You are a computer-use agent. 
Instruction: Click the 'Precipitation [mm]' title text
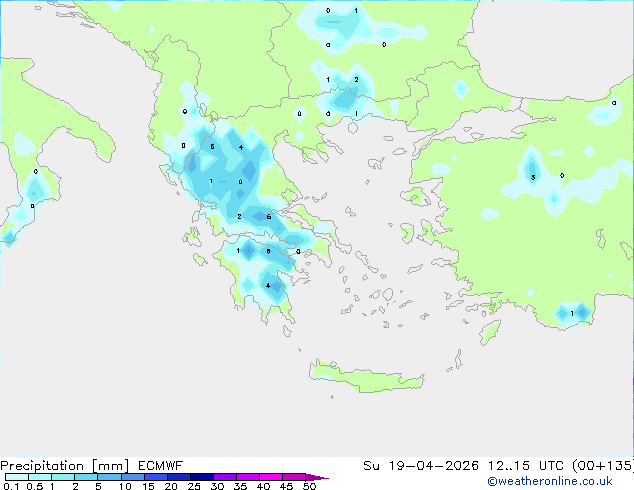coord(65,466)
